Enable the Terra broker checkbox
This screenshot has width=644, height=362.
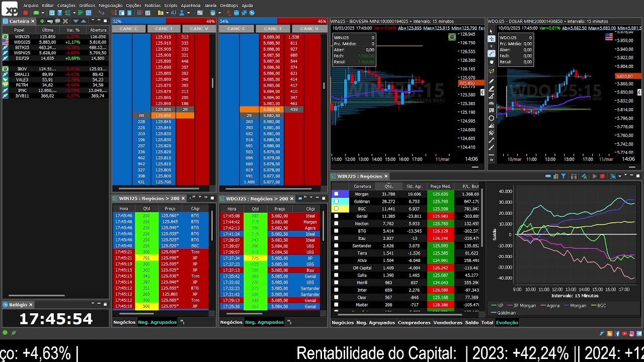click(337, 253)
